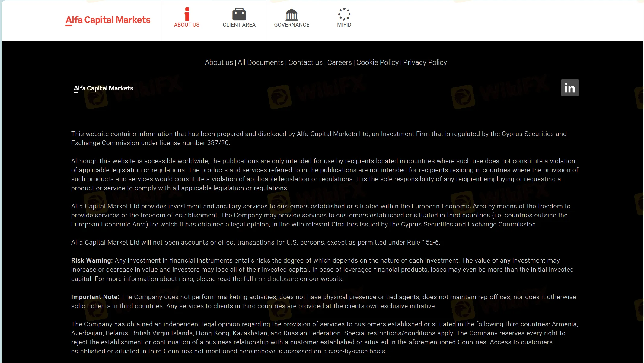Click the white Alfa Capital Markets footer logo

tap(104, 88)
